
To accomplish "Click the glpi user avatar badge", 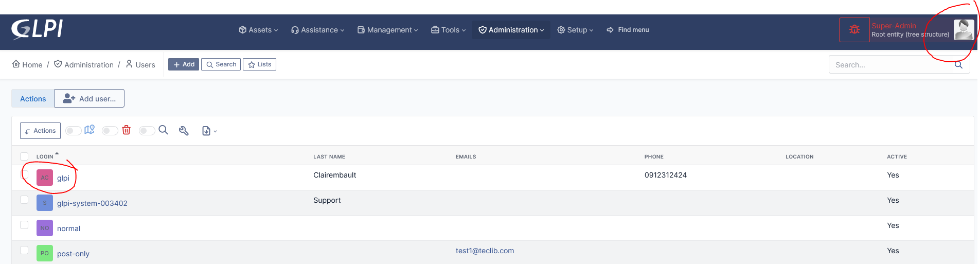I will click(45, 178).
